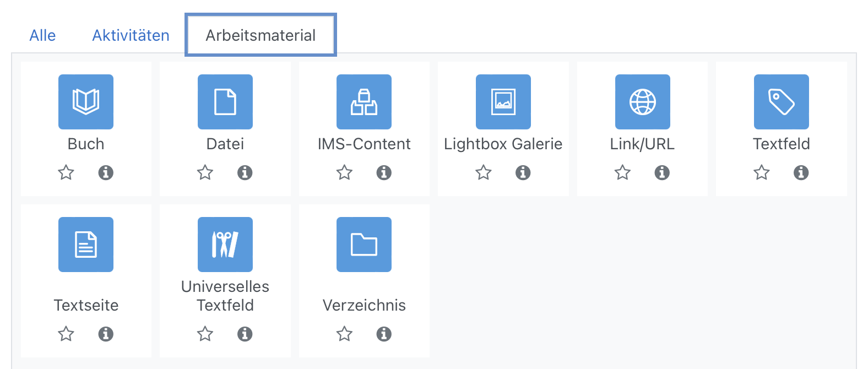Open the Aktivitäten tab

point(131,35)
